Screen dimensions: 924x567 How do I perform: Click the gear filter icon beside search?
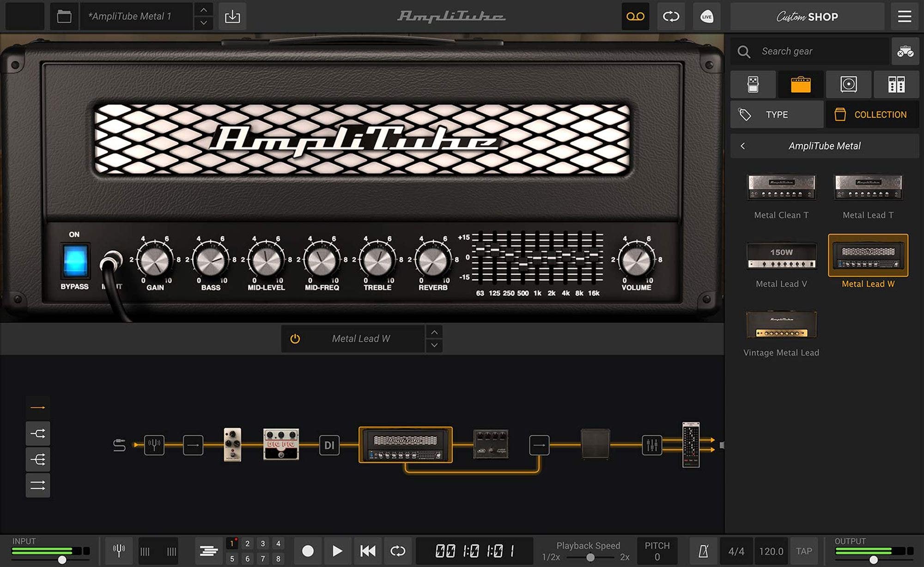pyautogui.click(x=905, y=51)
